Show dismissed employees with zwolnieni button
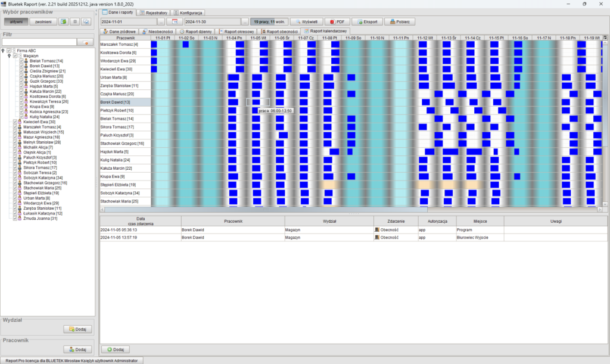610x364 pixels. coord(43,22)
